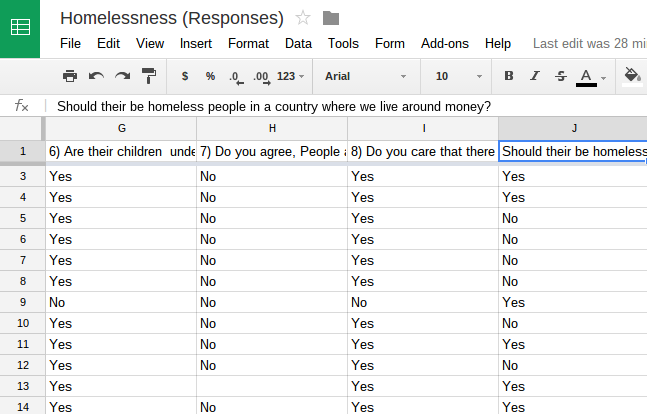Increase decimal places

coord(261,76)
